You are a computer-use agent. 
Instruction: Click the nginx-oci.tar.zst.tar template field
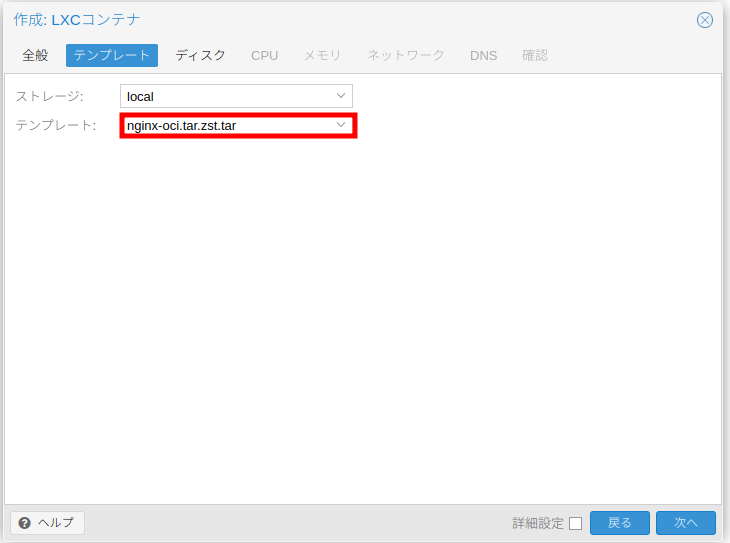point(236,125)
